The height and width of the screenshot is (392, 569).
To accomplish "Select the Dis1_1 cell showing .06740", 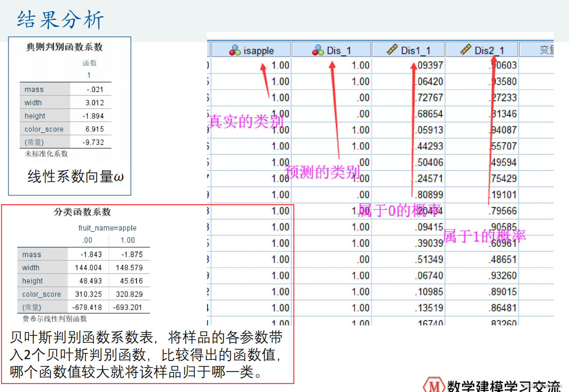I will tap(408, 276).
